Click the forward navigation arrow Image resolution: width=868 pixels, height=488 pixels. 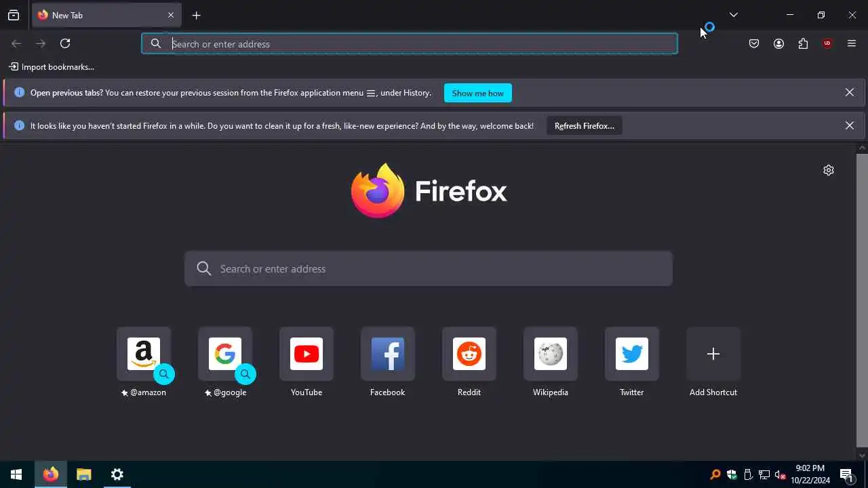pos(41,43)
